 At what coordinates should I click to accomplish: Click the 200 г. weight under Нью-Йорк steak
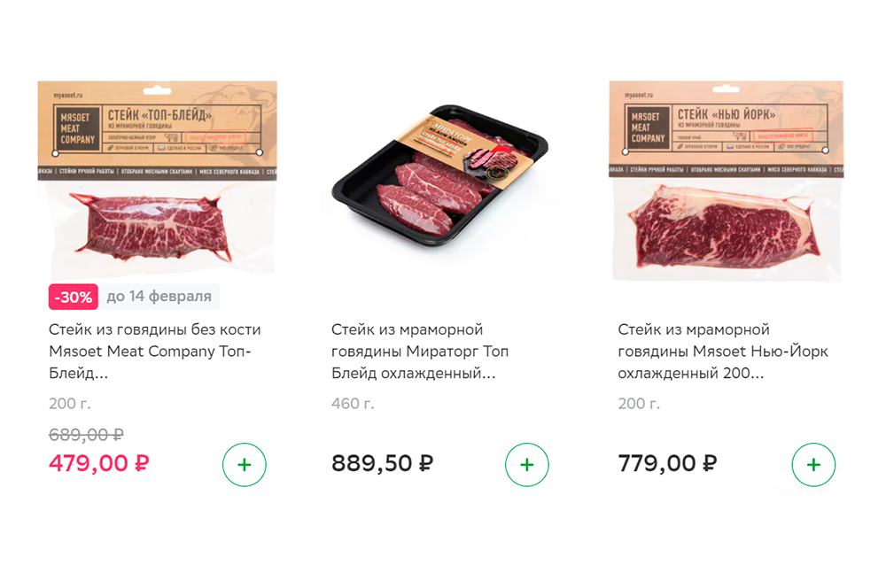coord(639,404)
